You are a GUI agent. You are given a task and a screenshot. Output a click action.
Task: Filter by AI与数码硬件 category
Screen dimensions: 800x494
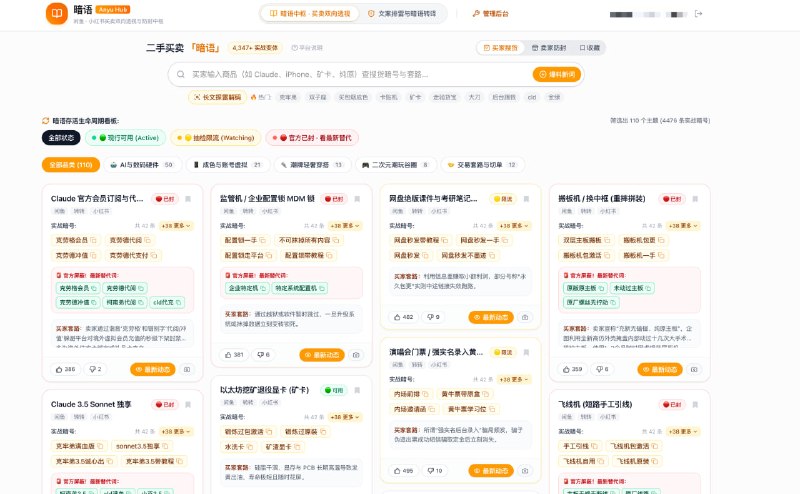pyautogui.click(x=142, y=165)
